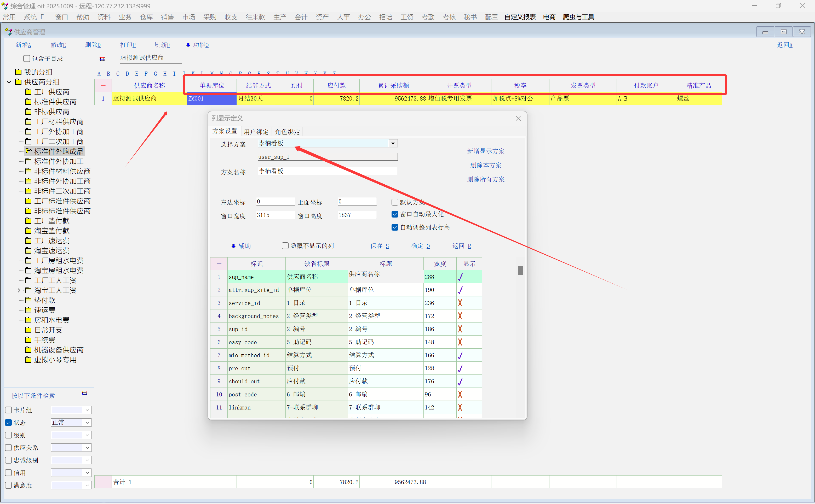The height and width of the screenshot is (504, 815).
Task: Click the minus icon in column definition grid header
Action: [219, 264]
